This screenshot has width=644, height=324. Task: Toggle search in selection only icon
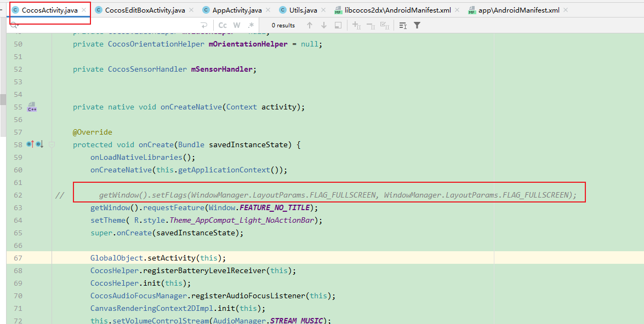click(338, 25)
